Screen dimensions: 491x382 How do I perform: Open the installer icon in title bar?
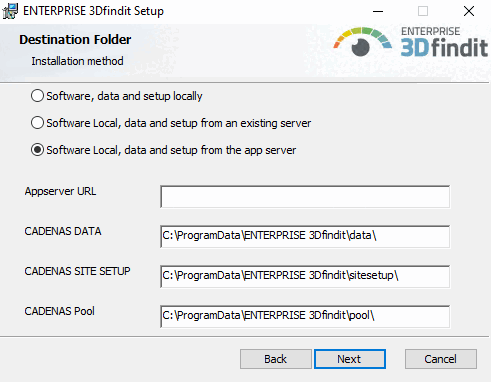point(10,11)
